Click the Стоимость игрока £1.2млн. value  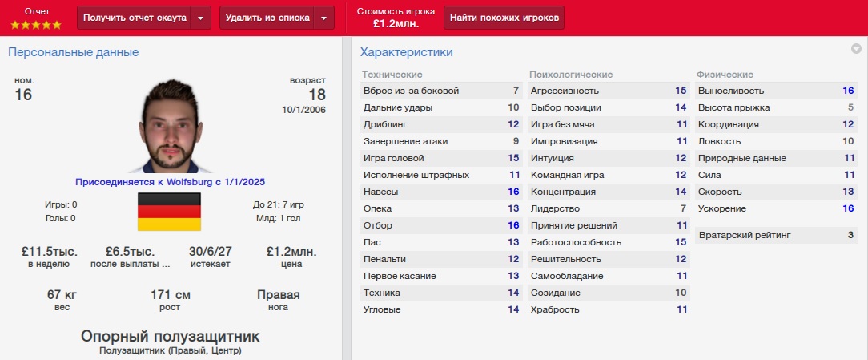click(396, 23)
